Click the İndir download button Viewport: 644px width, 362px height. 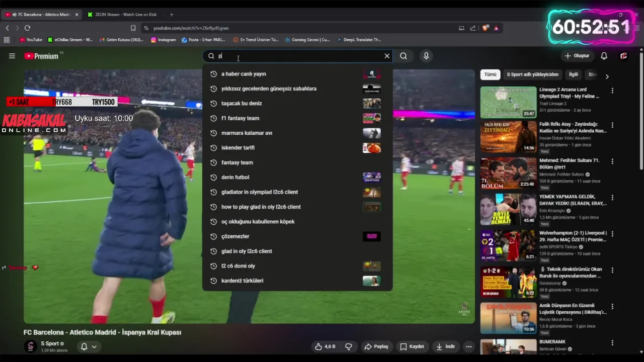point(446,346)
